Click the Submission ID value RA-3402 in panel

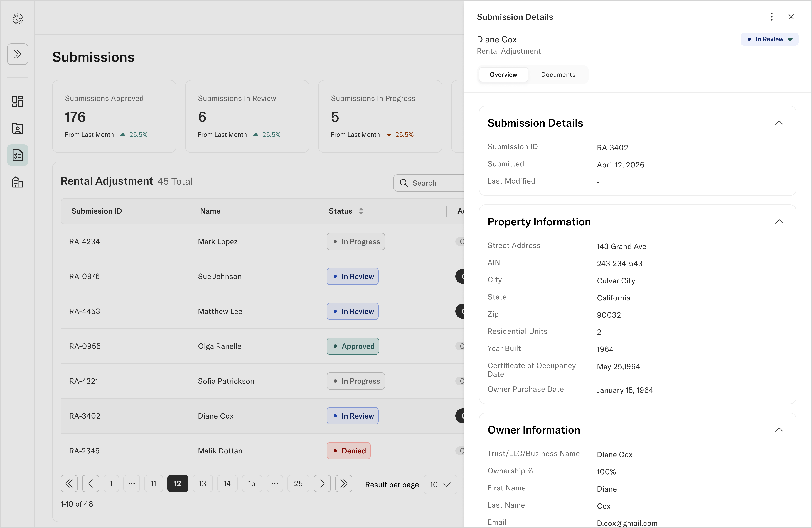tap(612, 148)
